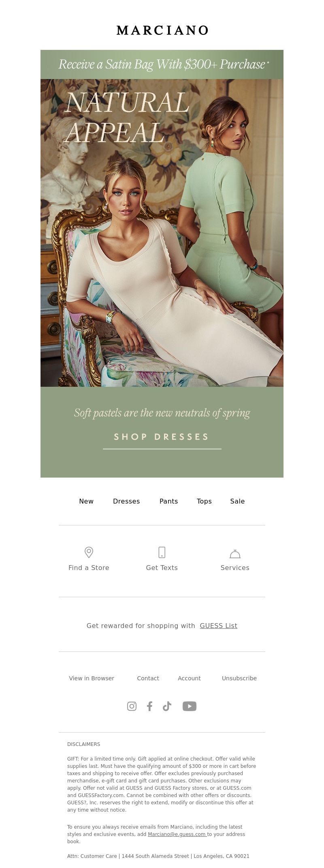Click the MARCIANO logo

point(162,30)
